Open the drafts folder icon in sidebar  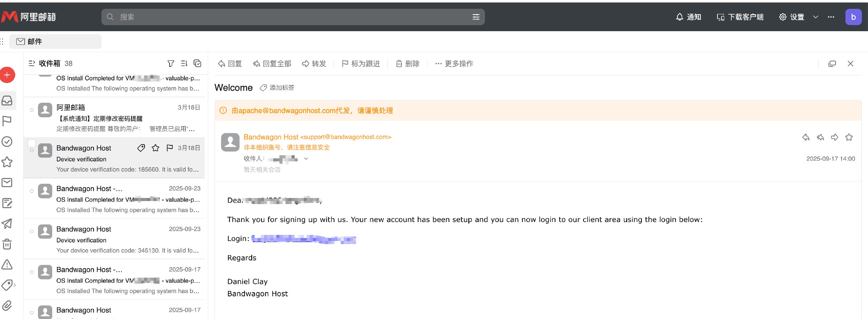tap(7, 203)
